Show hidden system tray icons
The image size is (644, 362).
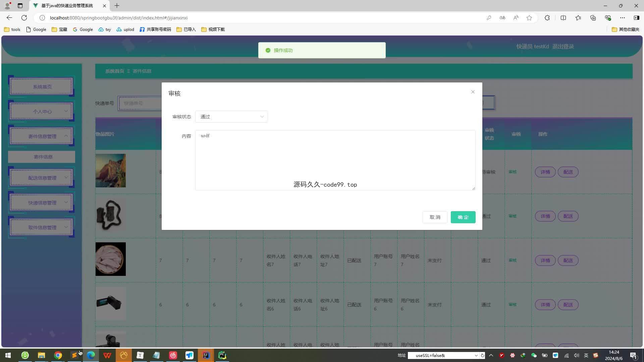point(491,355)
